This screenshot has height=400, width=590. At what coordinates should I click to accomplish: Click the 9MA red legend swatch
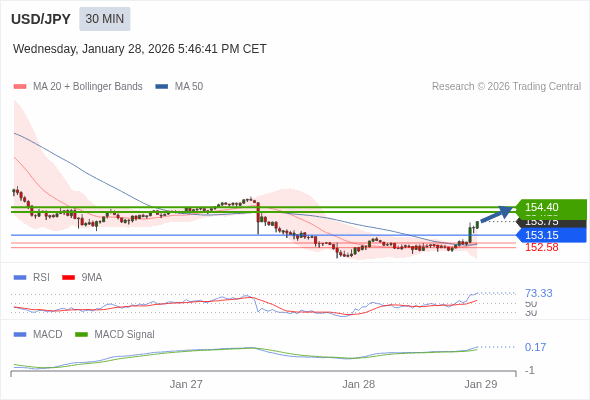point(68,278)
